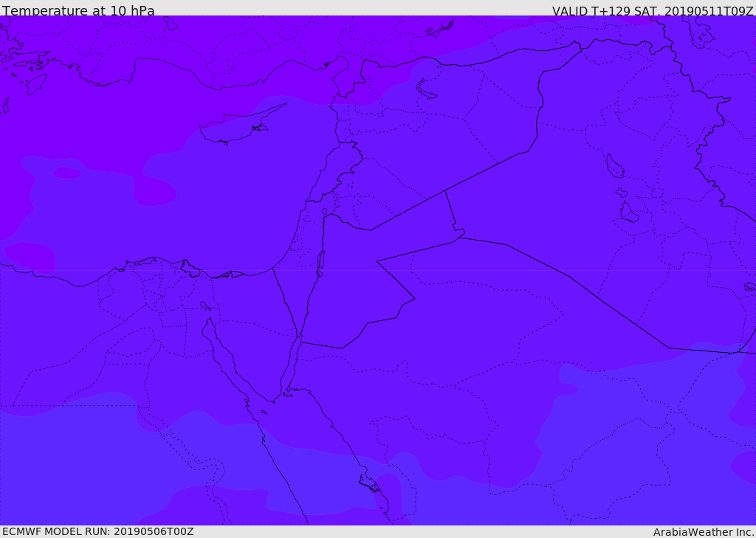756x538 pixels.
Task: Select the 'ArabiaWeather Inc' credit text
Action: 704,532
